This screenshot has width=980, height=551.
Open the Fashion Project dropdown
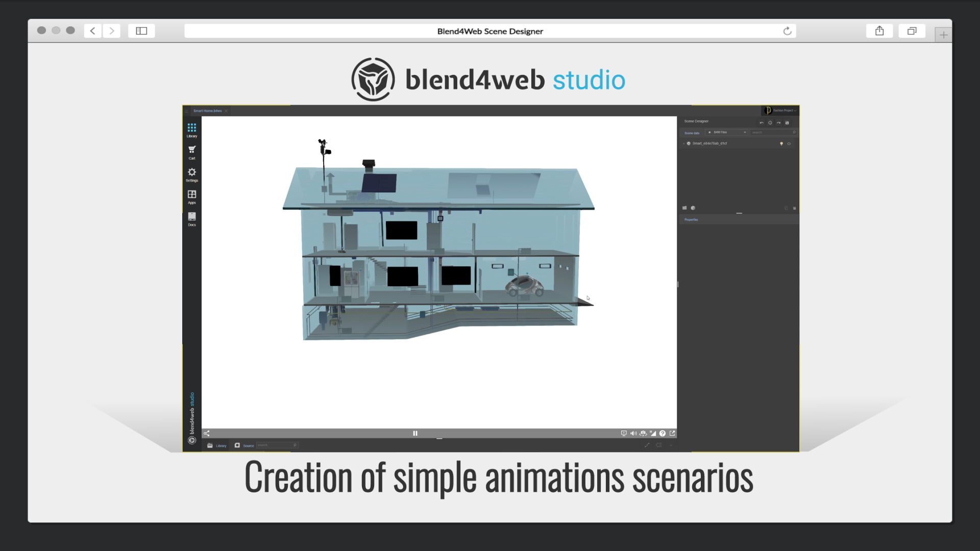(780, 110)
